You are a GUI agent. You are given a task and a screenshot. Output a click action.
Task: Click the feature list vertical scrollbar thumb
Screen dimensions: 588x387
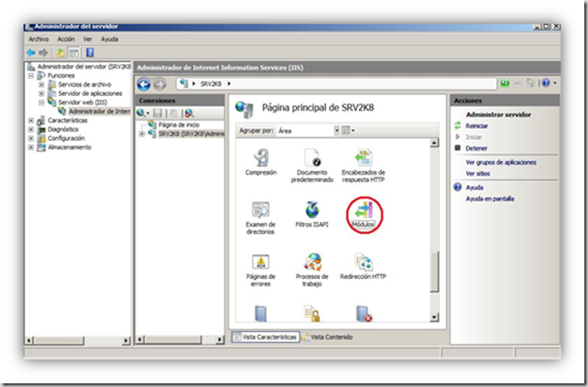(x=434, y=272)
